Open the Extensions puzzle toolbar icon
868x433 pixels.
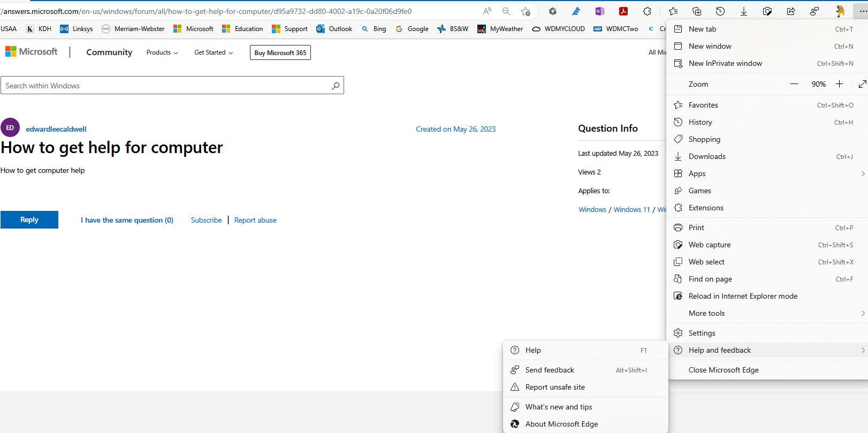[647, 11]
